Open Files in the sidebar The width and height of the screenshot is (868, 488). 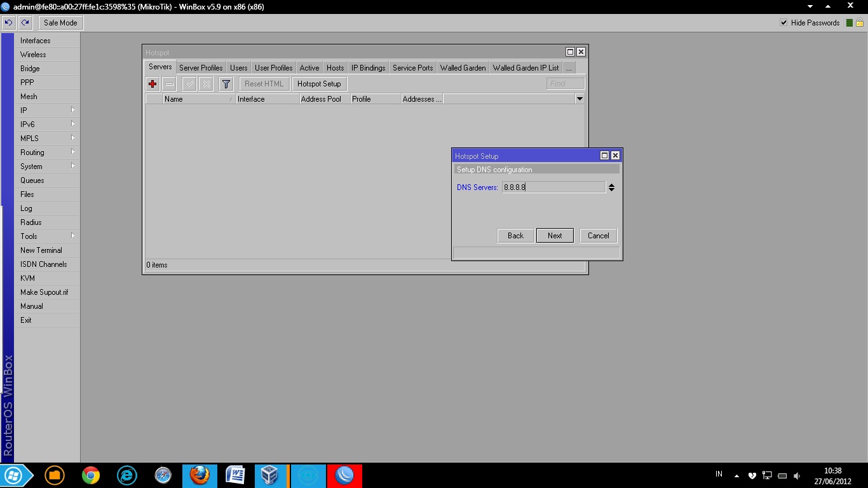[x=48, y=194]
